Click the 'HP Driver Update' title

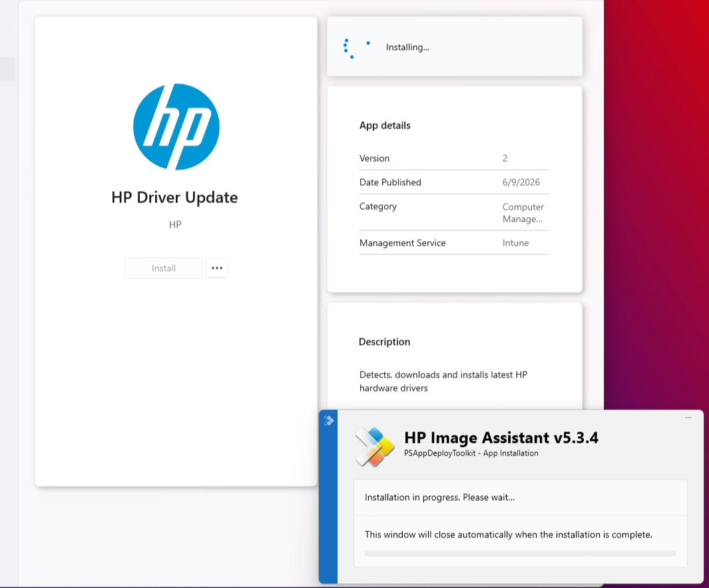pos(174,198)
